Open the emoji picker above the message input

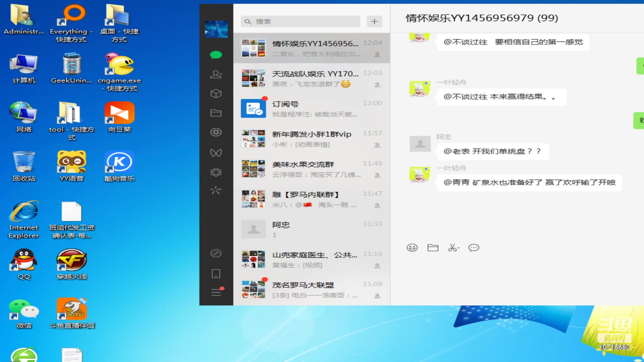click(413, 248)
